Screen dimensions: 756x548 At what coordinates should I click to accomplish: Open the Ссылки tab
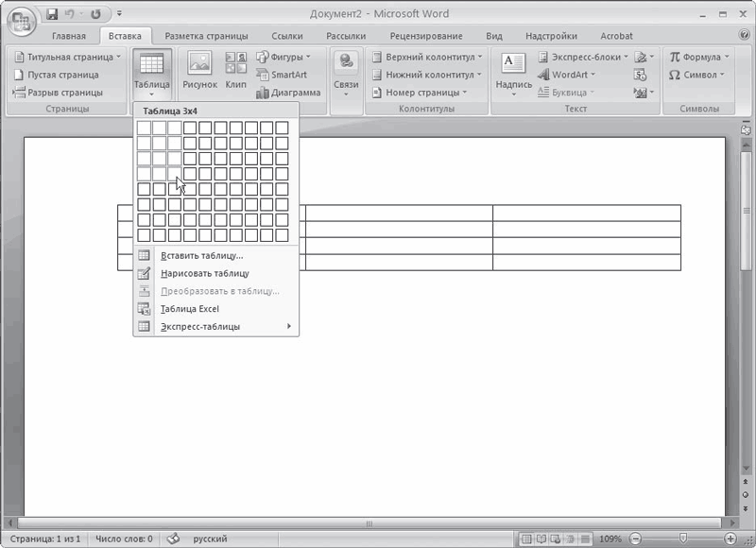[x=287, y=36]
